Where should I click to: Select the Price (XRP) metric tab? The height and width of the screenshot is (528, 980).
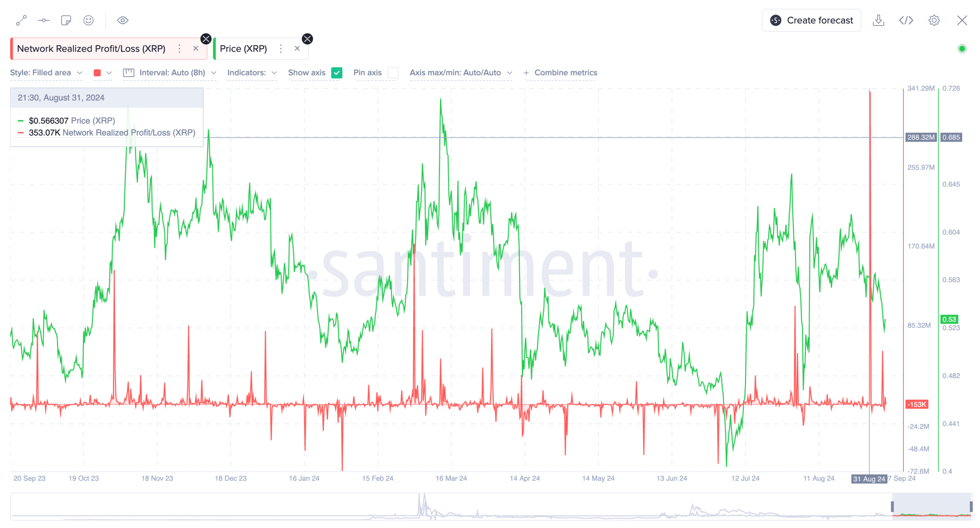[243, 49]
